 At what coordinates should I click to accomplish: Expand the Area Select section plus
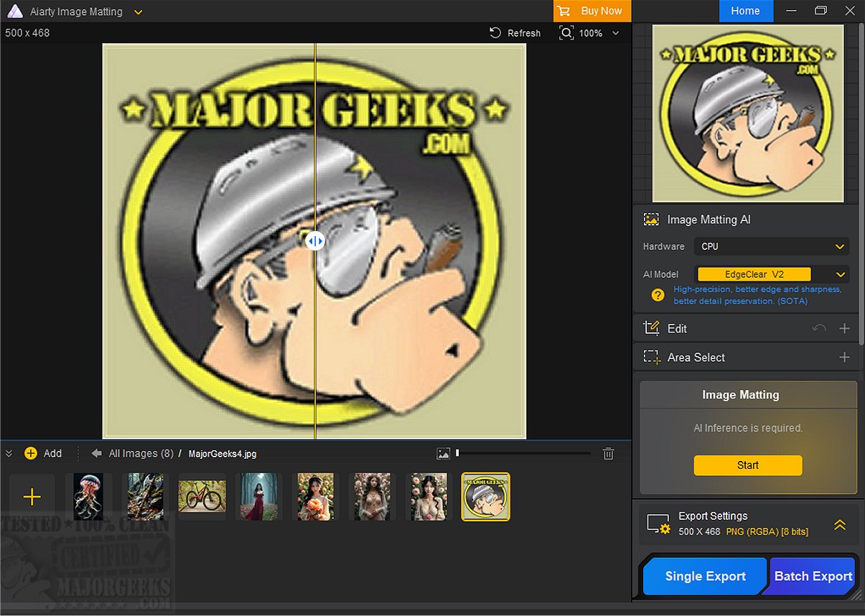point(844,357)
